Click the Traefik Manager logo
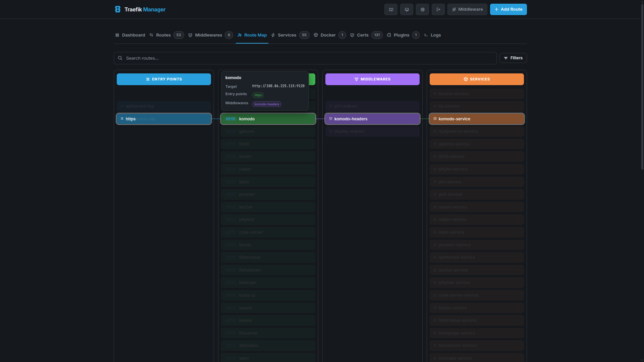This screenshot has height=362, width=644. click(x=140, y=9)
